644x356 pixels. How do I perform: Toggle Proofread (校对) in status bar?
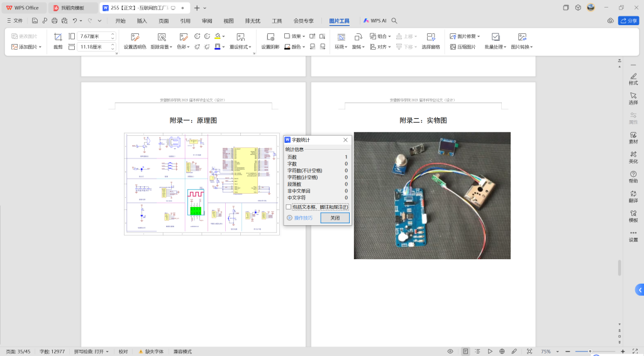tap(123, 352)
